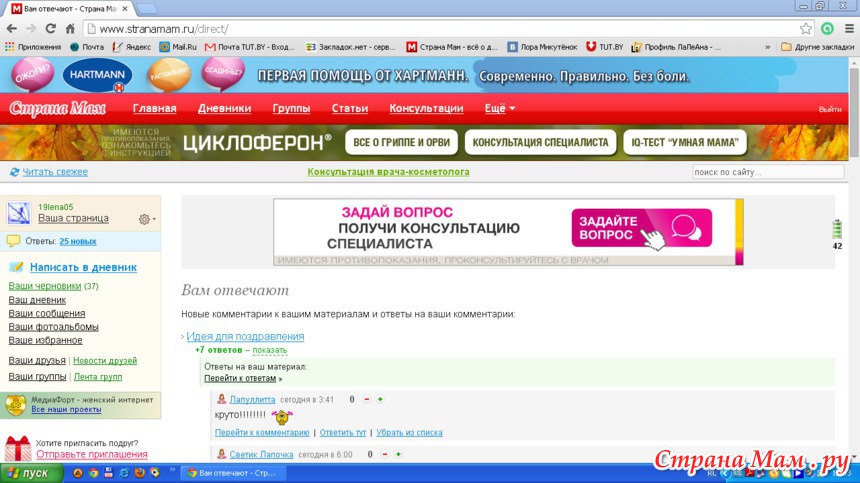The image size is (860, 483).
Task: Click the Выйти logout link
Action: pyautogui.click(x=830, y=110)
